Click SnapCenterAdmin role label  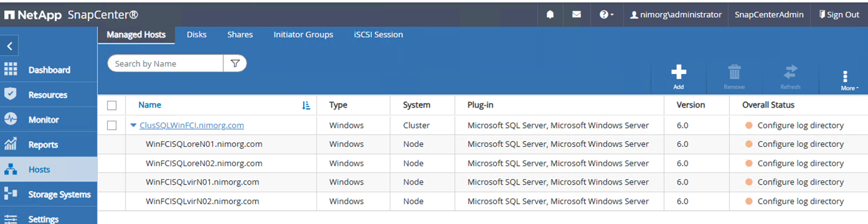(769, 14)
